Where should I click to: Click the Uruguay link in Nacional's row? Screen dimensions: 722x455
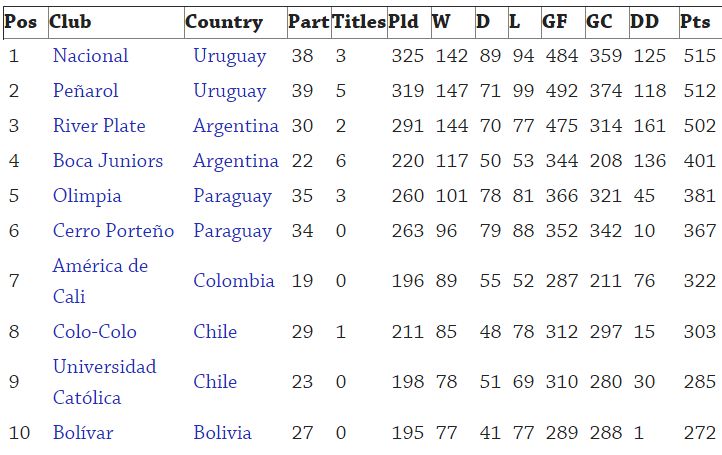point(230,56)
